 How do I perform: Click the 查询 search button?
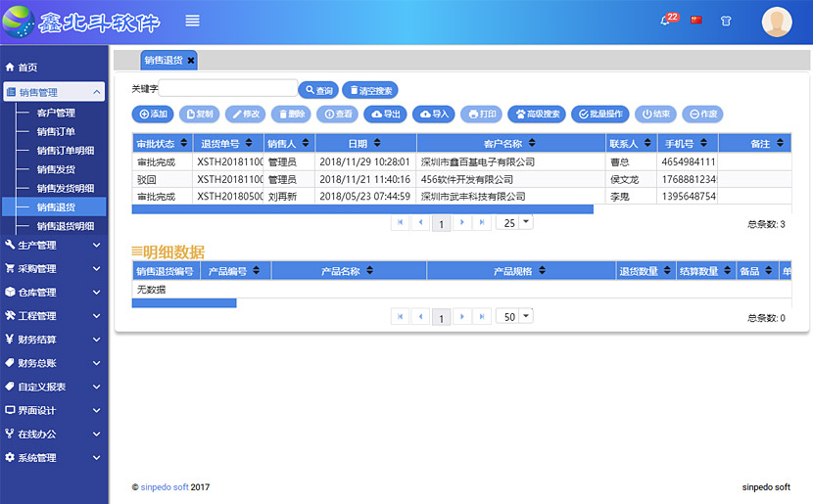point(318,90)
